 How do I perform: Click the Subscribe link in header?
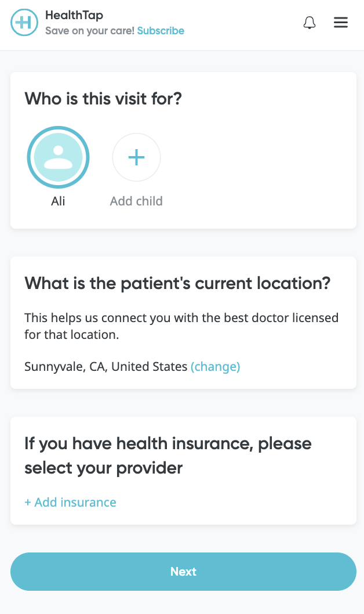[x=161, y=31]
